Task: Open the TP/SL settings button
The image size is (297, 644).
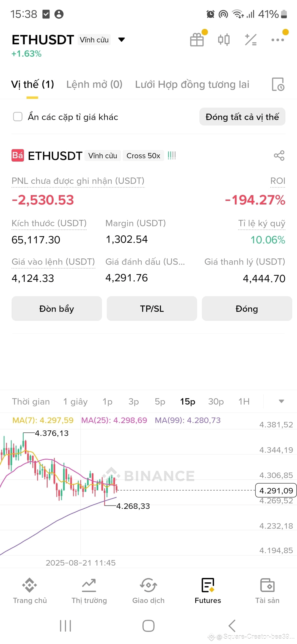Action: point(152,309)
